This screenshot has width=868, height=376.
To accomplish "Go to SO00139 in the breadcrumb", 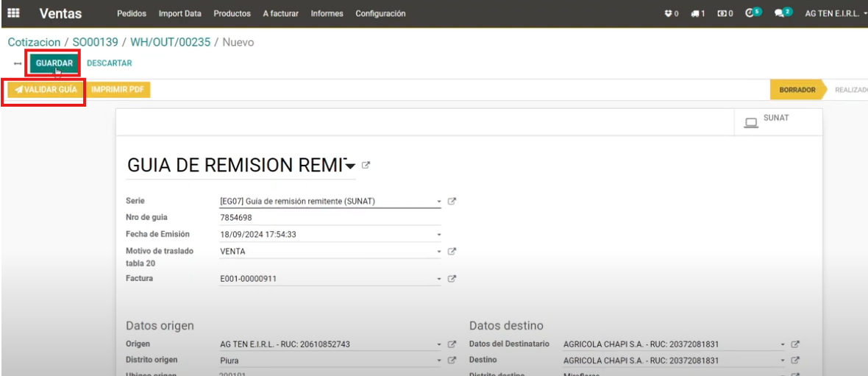I will pyautogui.click(x=95, y=43).
